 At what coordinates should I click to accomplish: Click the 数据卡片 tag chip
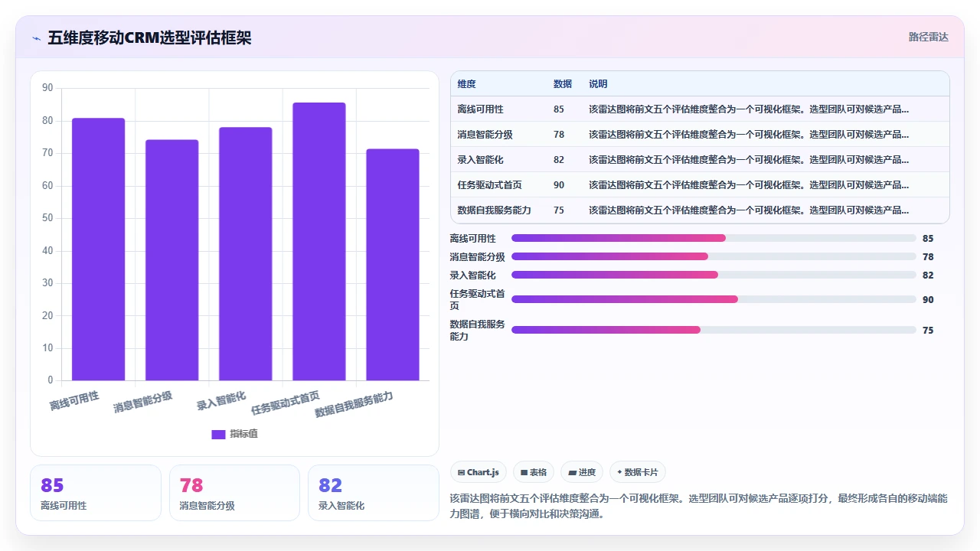pos(637,472)
